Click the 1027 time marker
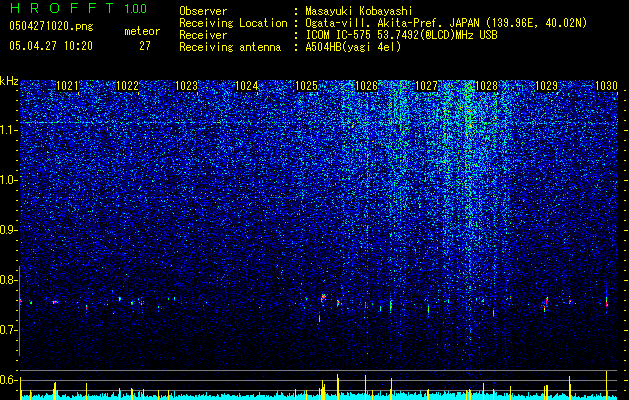Image resolution: width=629 pixels, height=400 pixels. 426,86
